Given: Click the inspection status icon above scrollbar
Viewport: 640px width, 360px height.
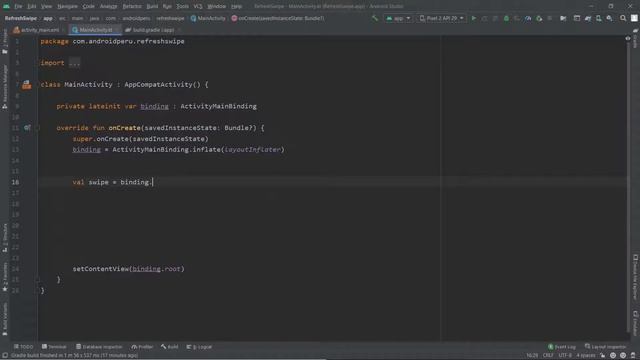Looking at the screenshot, I should (628, 38).
